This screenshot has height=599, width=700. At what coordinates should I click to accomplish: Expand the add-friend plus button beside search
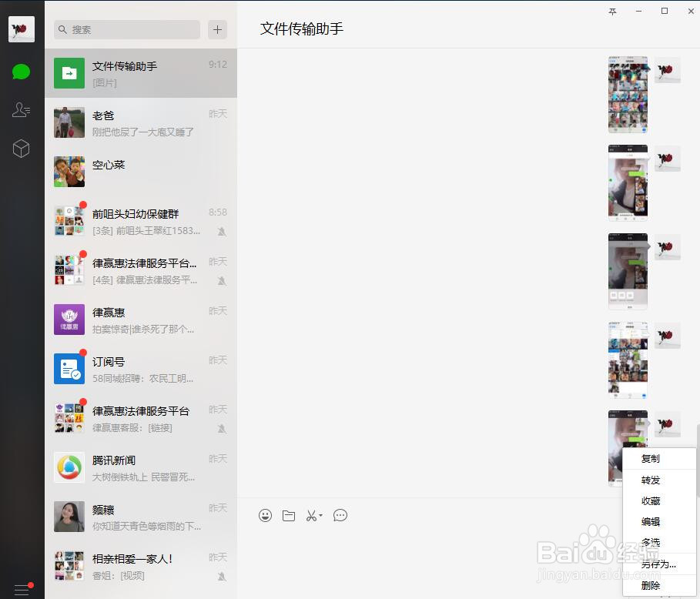217,29
